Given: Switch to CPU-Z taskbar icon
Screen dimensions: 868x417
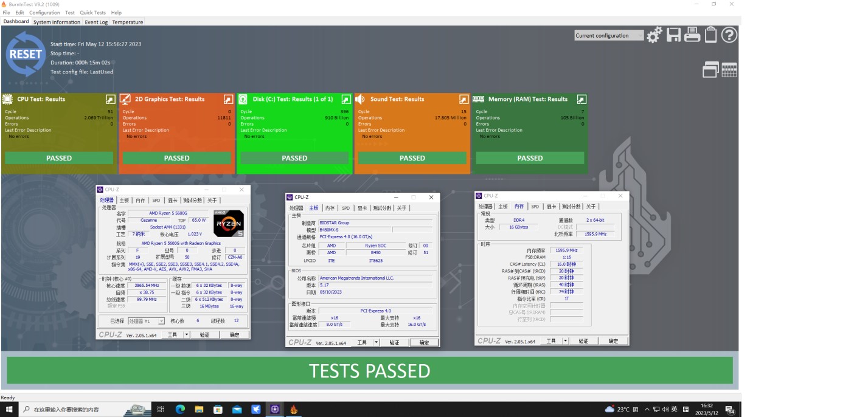Looking at the screenshot, I should [x=275, y=410].
